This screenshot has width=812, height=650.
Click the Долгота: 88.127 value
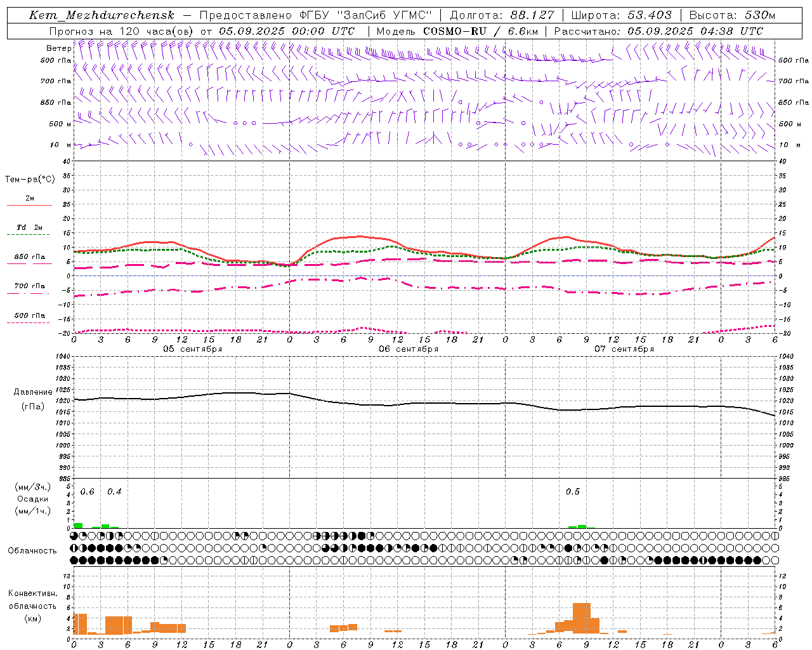point(502,15)
